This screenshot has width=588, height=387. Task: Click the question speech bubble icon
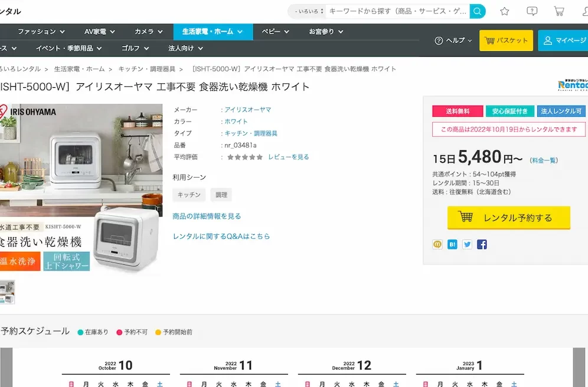pos(532,11)
